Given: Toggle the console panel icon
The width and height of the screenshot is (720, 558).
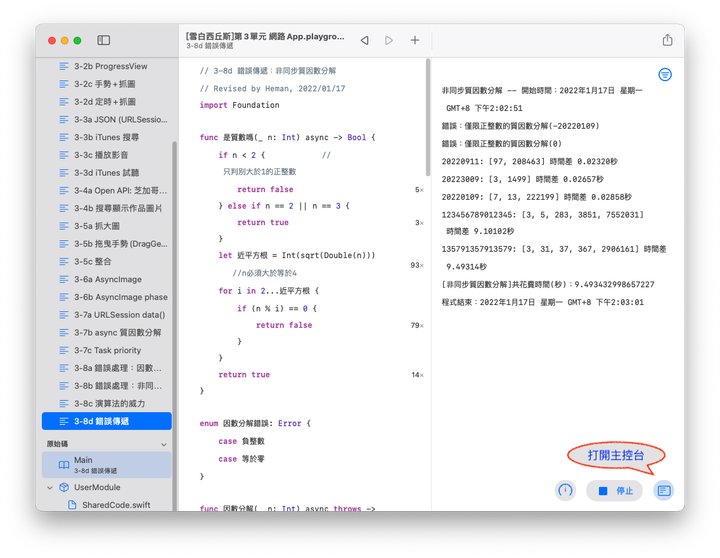Looking at the screenshot, I should coord(664,490).
